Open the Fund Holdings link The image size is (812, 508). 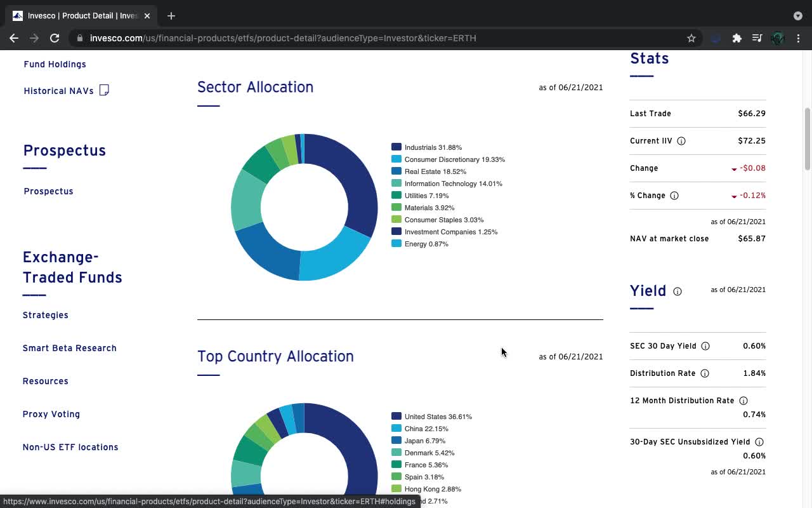point(55,64)
